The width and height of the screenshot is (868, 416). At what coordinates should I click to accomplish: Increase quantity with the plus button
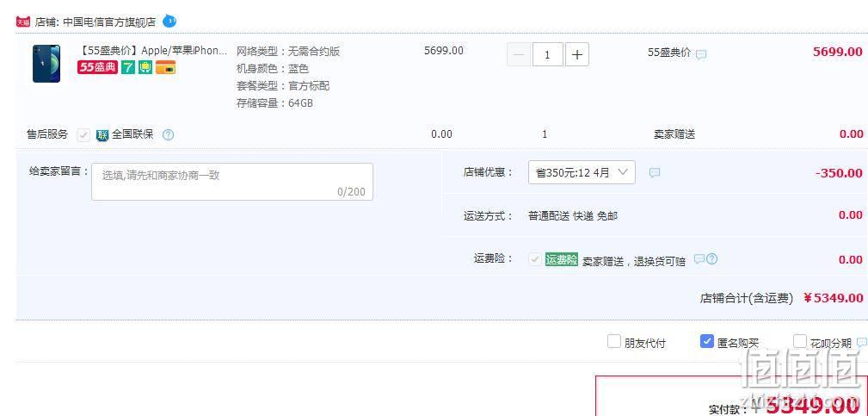click(x=577, y=54)
